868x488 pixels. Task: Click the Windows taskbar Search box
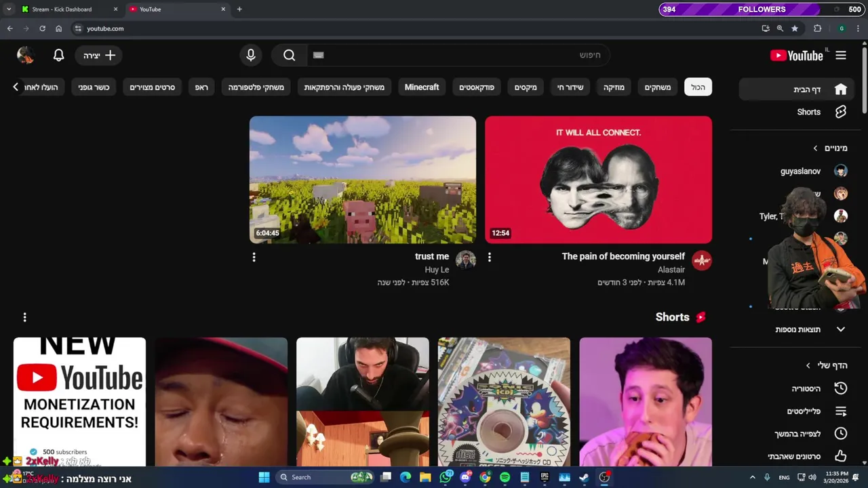pos(325,477)
